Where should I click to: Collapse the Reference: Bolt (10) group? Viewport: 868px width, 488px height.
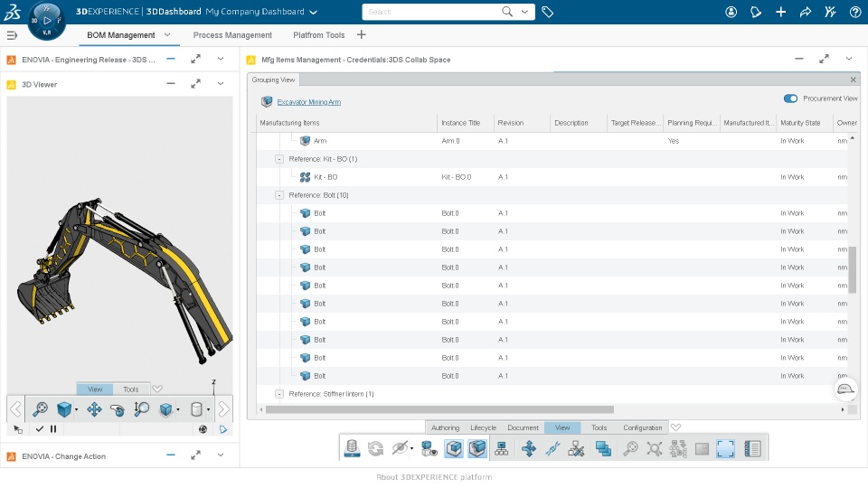(x=279, y=195)
